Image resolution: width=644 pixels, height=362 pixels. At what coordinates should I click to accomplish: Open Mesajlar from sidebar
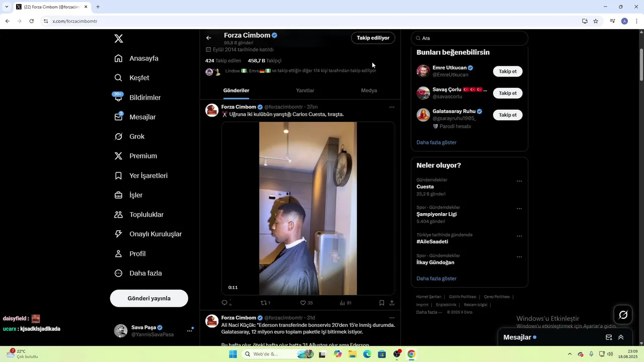135,117
